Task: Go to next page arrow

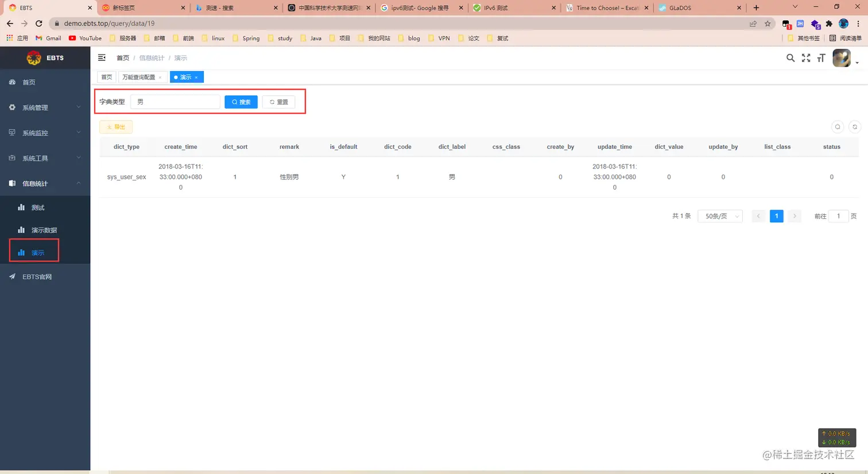Action: click(795, 216)
